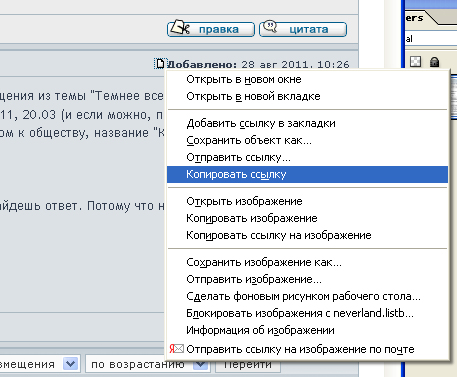Click the lock icon in right panel

pos(434,62)
